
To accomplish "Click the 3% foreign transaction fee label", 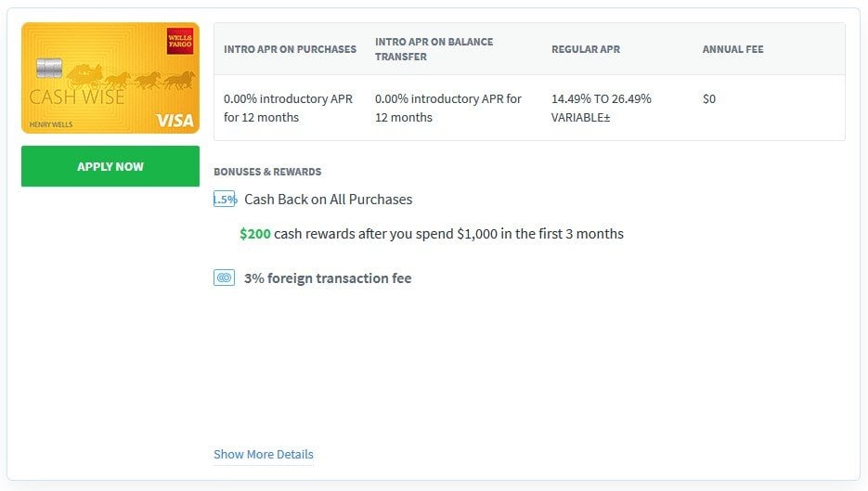I will (328, 278).
